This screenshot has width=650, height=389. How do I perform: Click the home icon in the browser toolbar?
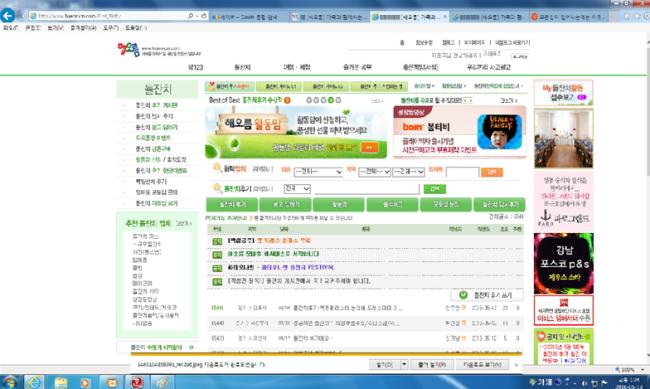(x=626, y=16)
